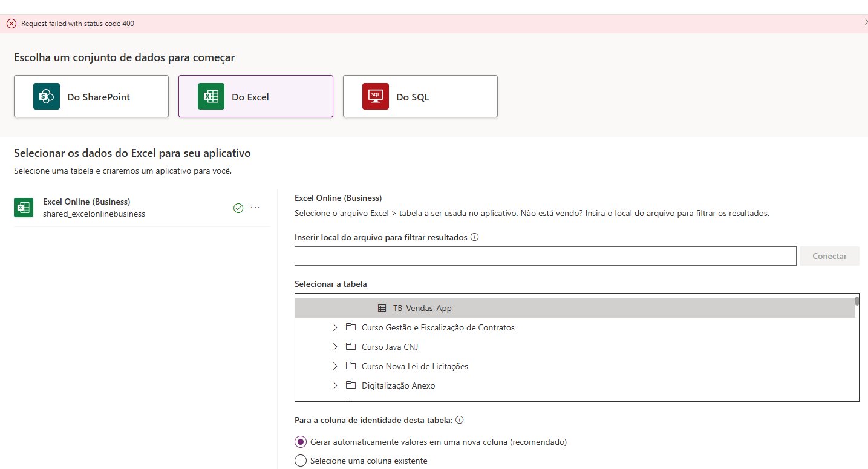The width and height of the screenshot is (868, 469).
Task: Select the TB_Vendas_App table row
Action: click(575, 308)
